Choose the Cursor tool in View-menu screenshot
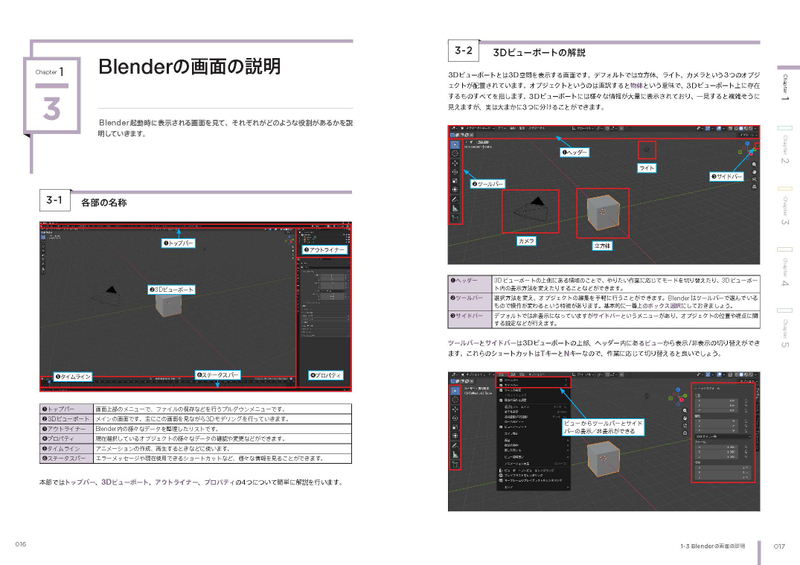800x565 pixels. pyautogui.click(x=455, y=400)
